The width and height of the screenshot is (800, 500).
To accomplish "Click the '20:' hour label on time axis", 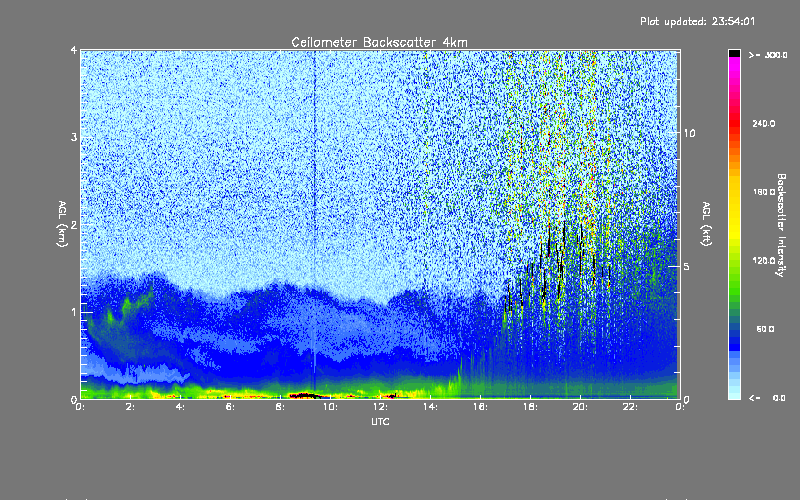I will point(580,407).
